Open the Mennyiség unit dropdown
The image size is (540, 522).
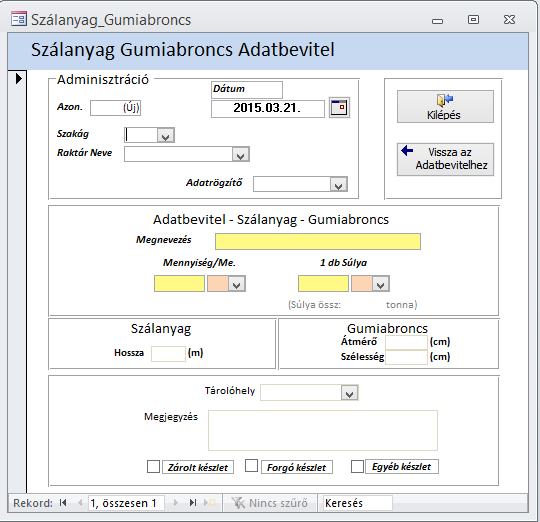click(x=237, y=284)
